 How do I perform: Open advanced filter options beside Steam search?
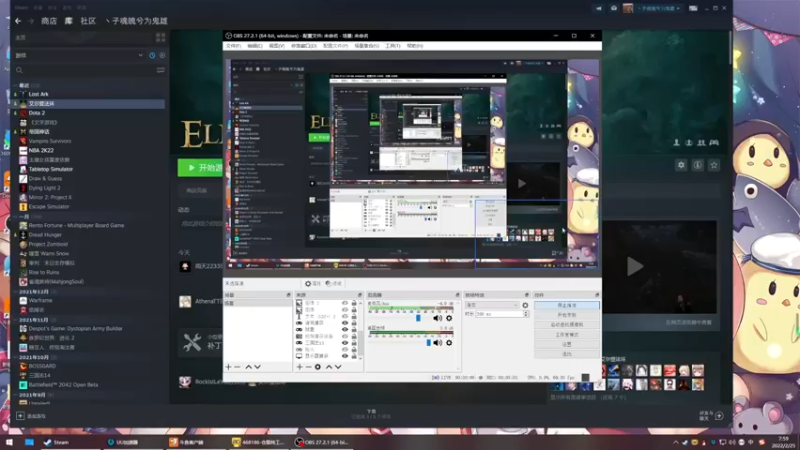tap(161, 70)
